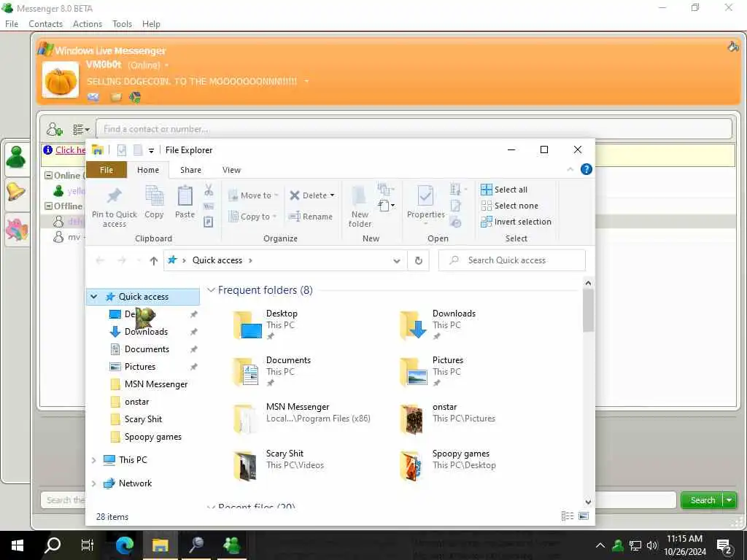Go up one level with up arrow

153,260
